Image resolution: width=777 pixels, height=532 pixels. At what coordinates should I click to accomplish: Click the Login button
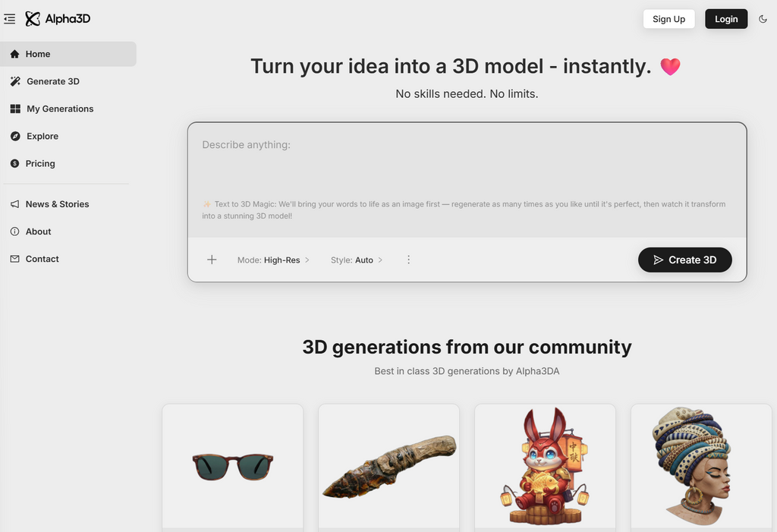pos(725,19)
